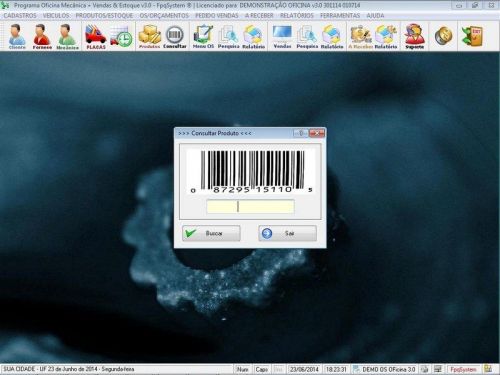Click the Suporte headset icon
The width and height of the screenshot is (500, 375).
414,36
